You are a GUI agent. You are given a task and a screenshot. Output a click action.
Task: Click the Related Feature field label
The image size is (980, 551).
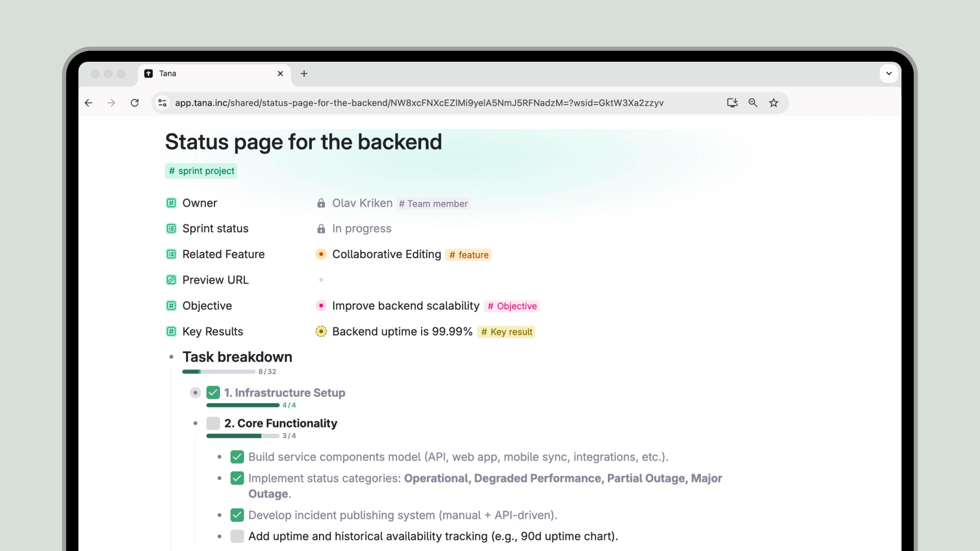tap(224, 254)
